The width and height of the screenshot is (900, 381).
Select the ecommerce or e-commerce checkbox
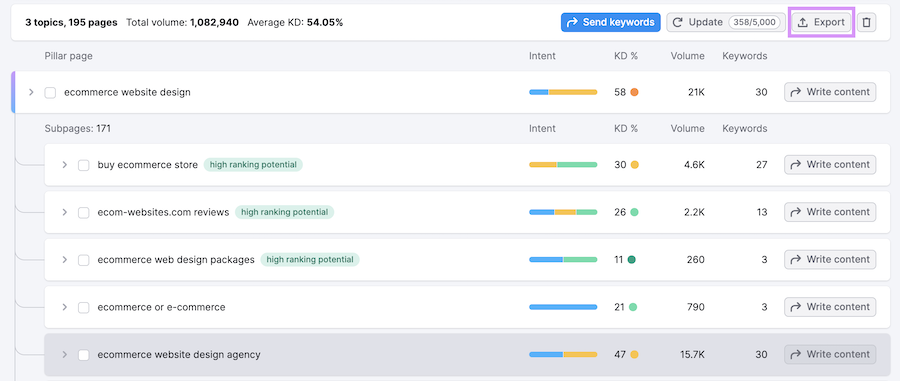click(x=84, y=308)
